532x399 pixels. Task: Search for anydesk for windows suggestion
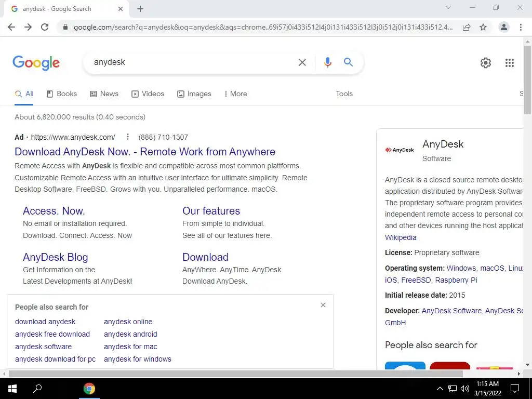[x=137, y=359]
